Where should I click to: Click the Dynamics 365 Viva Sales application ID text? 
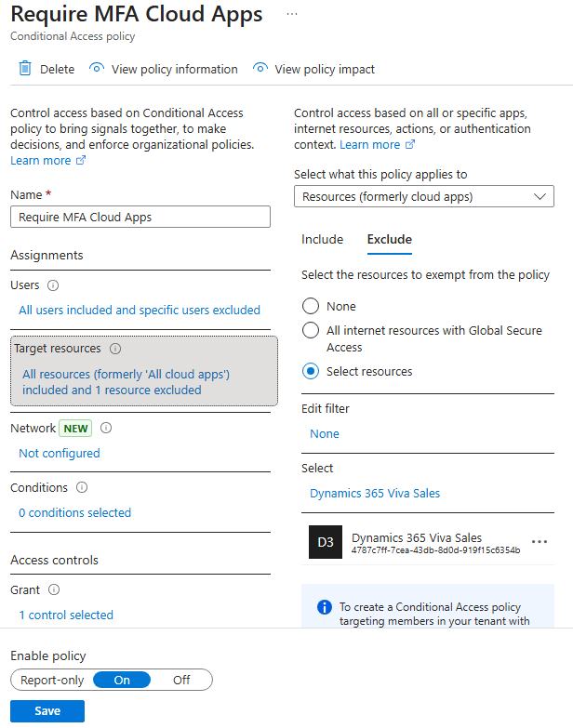coord(435,550)
